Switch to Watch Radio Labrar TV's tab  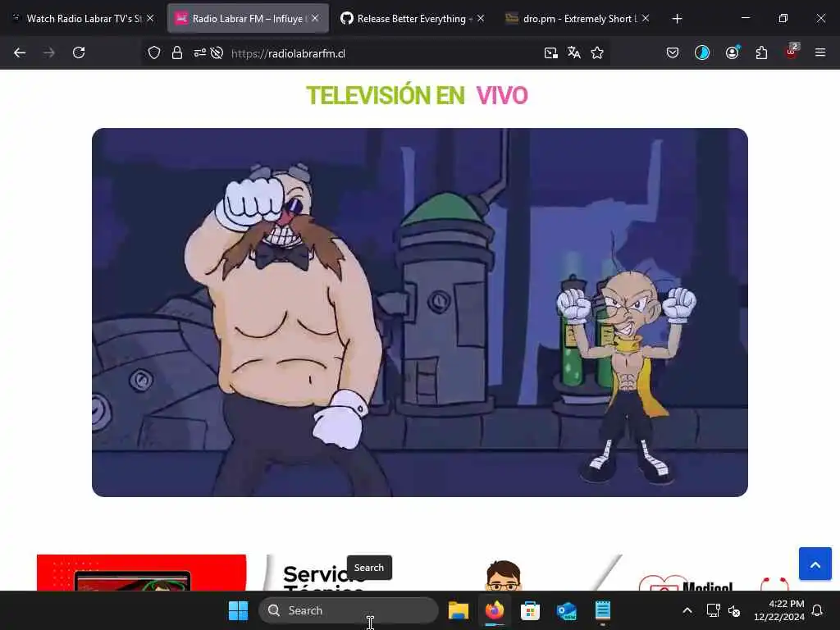[83, 18]
